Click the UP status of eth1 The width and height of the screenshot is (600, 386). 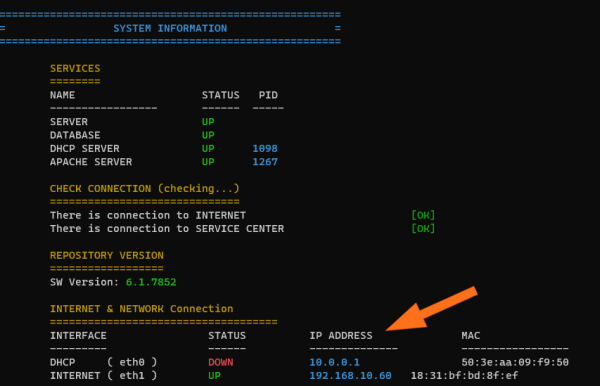[214, 376]
